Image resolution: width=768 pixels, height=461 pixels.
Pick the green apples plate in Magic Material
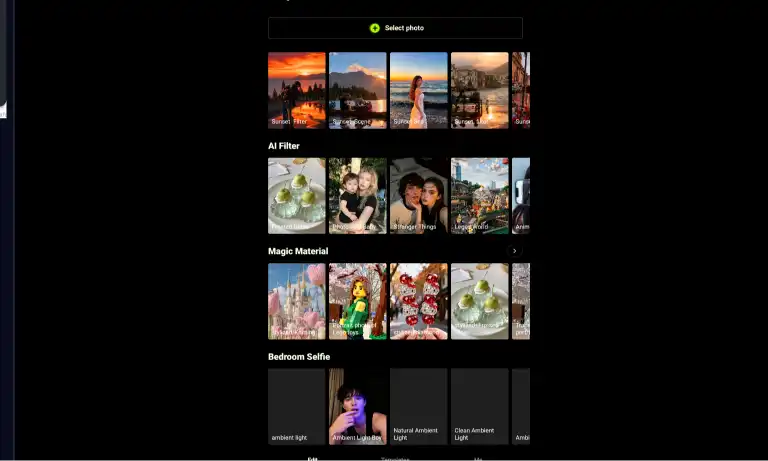(x=480, y=301)
